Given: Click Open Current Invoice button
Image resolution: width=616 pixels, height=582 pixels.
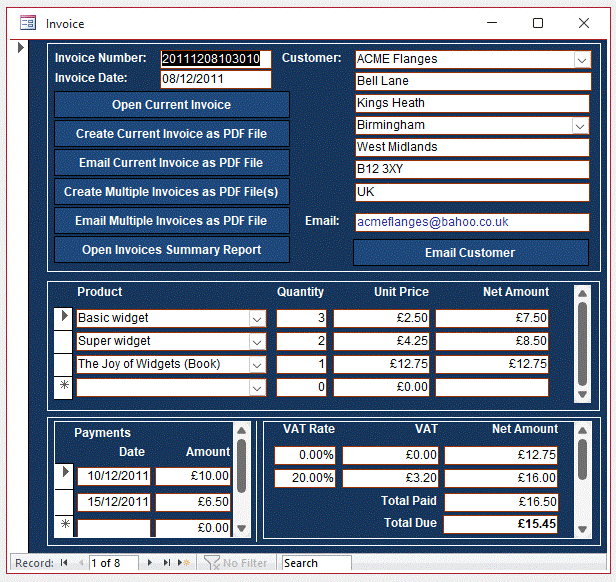Looking at the screenshot, I should (x=172, y=105).
